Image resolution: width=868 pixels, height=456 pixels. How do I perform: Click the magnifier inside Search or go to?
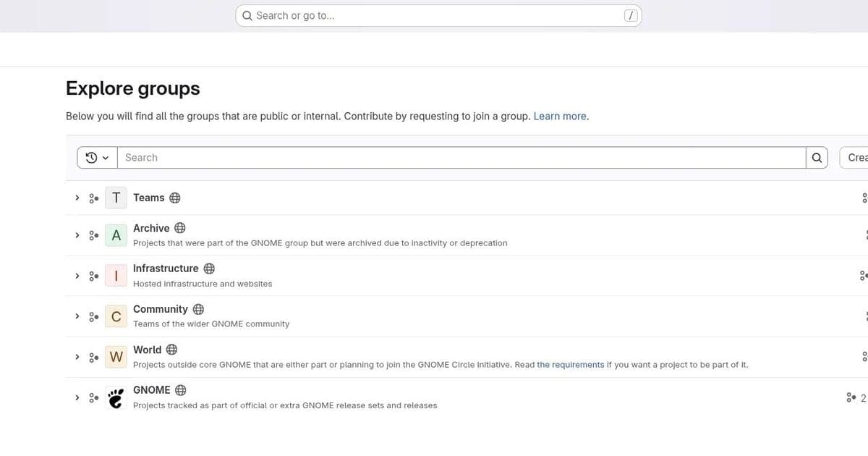(247, 14)
